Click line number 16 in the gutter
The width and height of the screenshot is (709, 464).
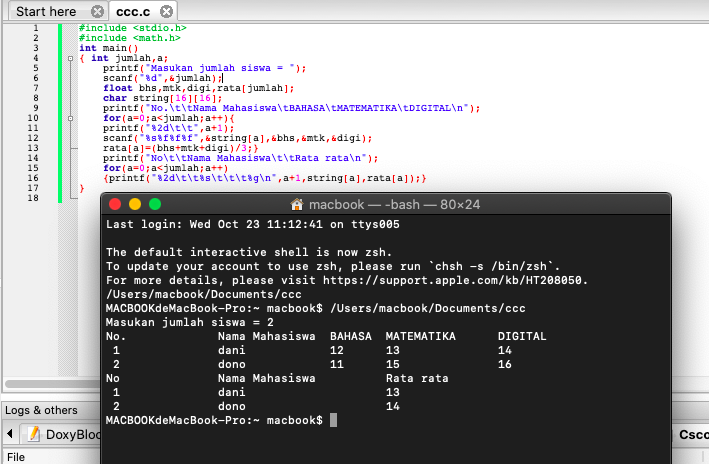[33, 178]
